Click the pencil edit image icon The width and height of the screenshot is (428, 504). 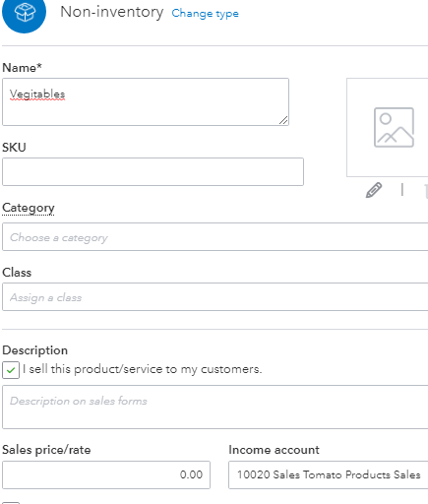(374, 190)
